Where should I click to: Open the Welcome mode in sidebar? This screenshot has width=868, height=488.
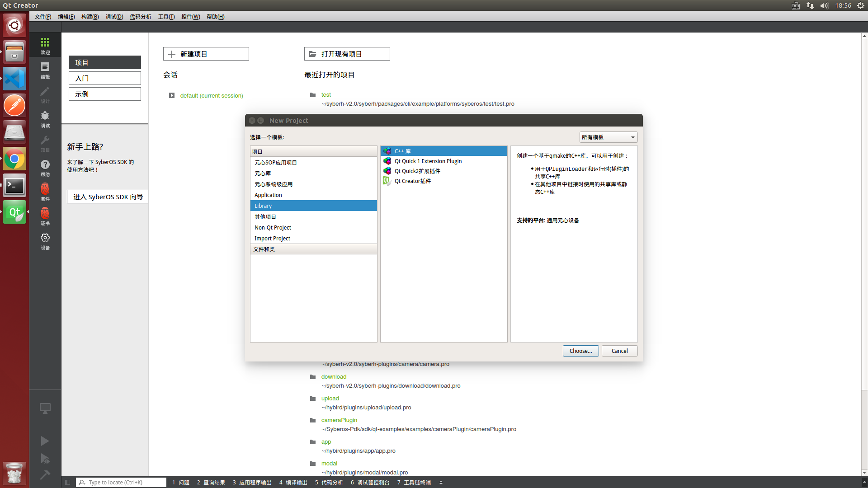coord(45,46)
